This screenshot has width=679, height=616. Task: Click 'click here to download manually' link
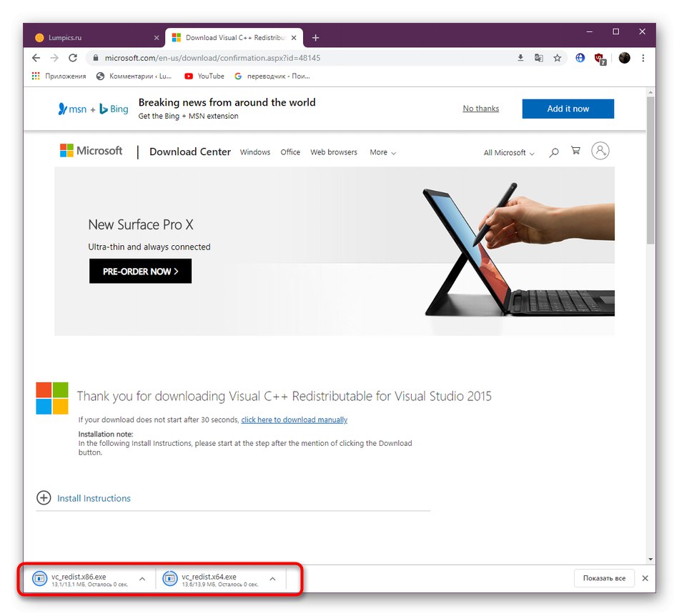294,419
